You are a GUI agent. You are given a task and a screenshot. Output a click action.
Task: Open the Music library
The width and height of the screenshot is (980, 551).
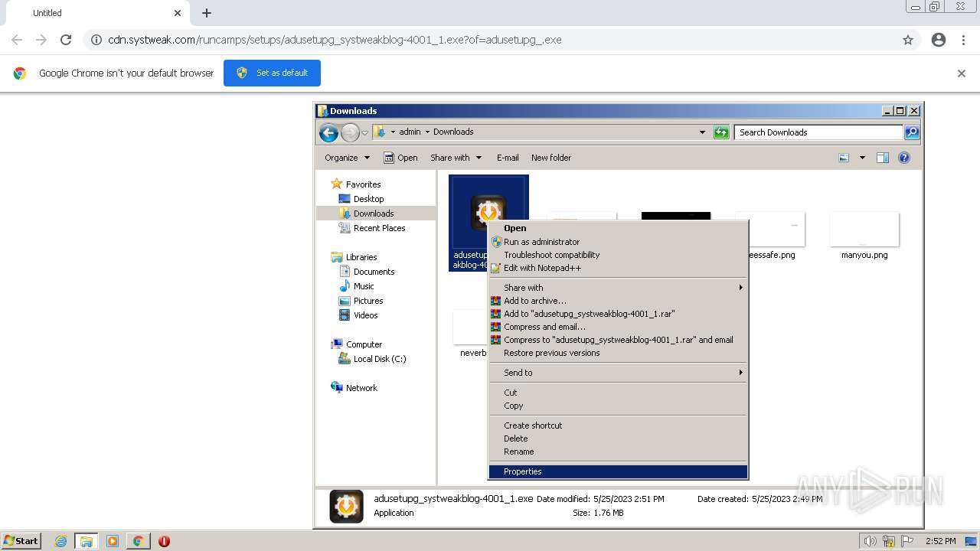[357, 286]
